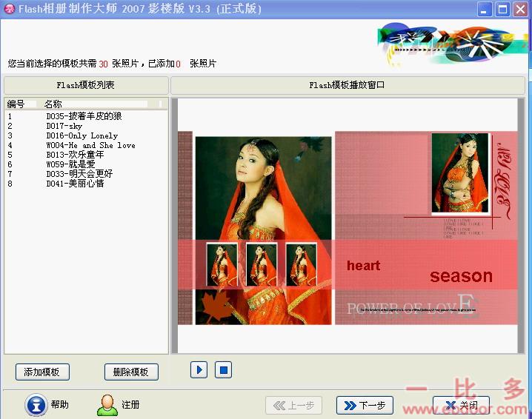Click the Flash模板播放窗口 panel header

[x=348, y=85]
